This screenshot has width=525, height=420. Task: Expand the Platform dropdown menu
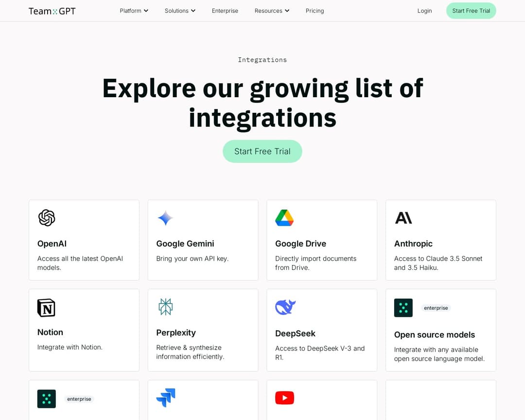[134, 11]
